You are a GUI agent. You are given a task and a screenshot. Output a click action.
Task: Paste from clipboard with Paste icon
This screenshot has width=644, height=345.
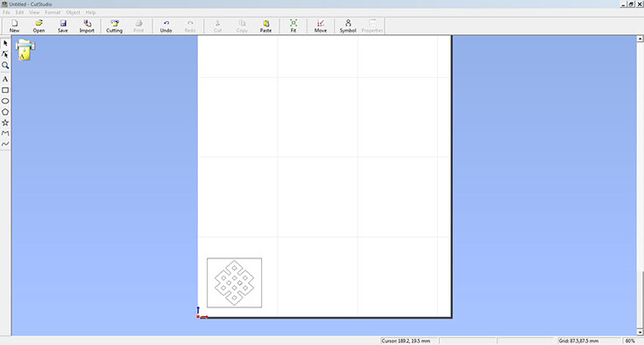pyautogui.click(x=265, y=26)
